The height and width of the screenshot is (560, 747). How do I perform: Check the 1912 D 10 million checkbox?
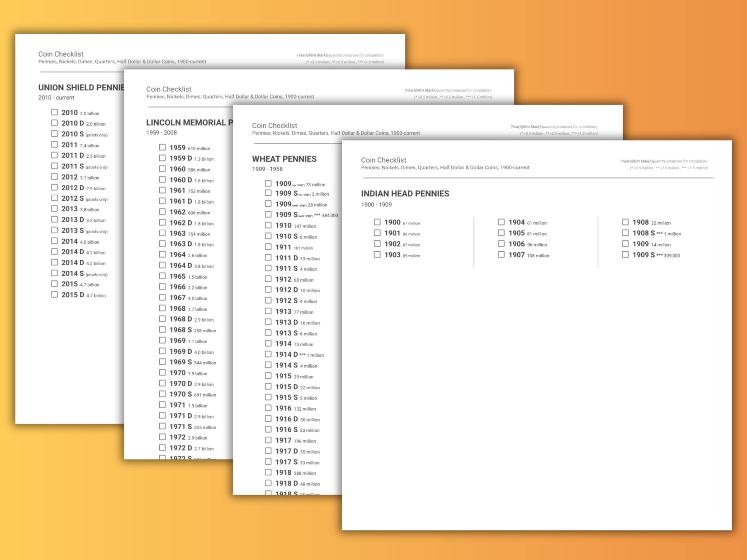coord(268,290)
